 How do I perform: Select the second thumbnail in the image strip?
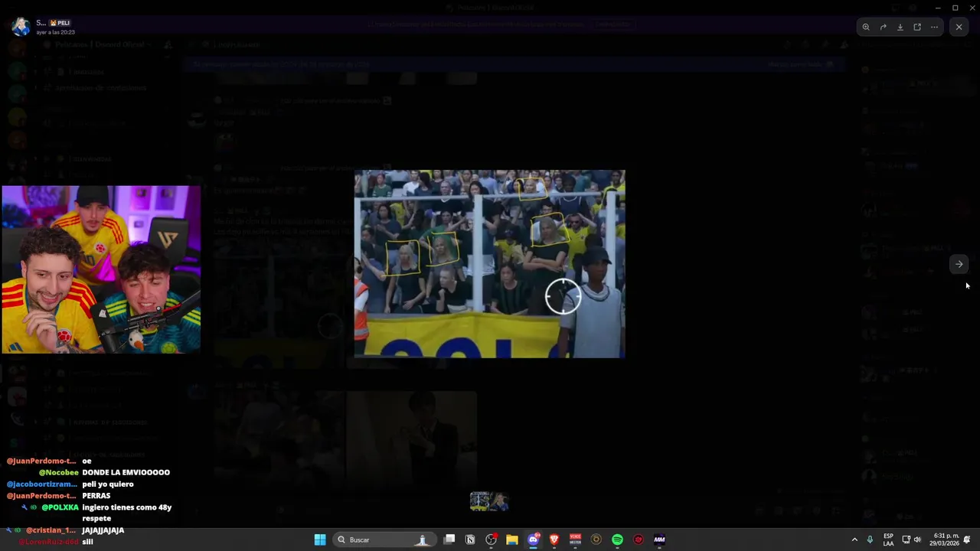(499, 501)
